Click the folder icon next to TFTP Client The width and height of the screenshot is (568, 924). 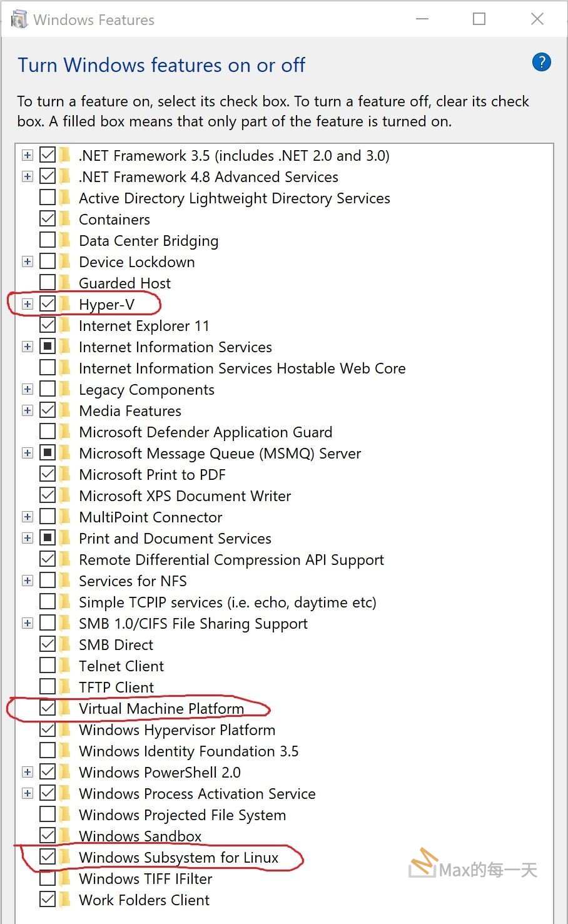pos(65,686)
